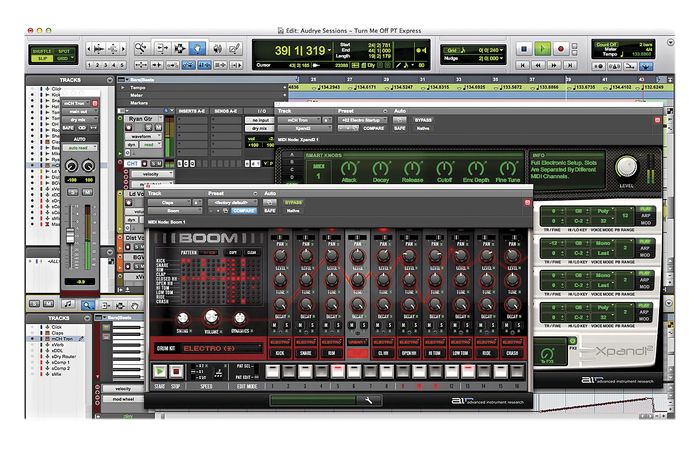This screenshot has height=452, width=700.
Task: Click COMPARE in the Boom plugin header
Action: click(244, 210)
